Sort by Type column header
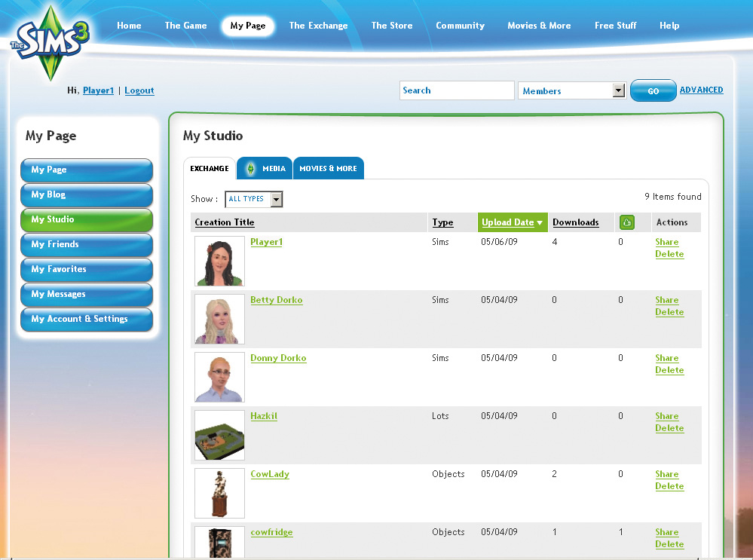The height and width of the screenshot is (560, 753). [x=442, y=222]
